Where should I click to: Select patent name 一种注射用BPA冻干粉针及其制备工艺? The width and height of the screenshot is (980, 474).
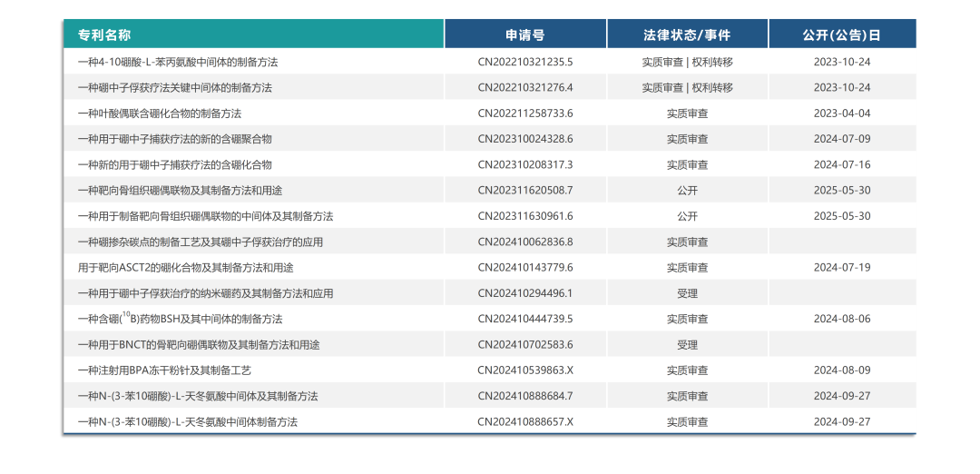[x=164, y=370]
